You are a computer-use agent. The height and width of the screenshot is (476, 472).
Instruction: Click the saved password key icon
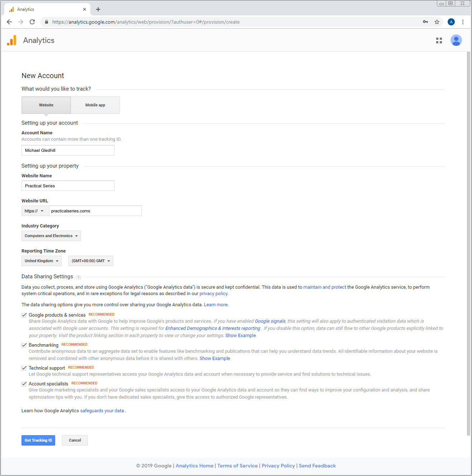click(425, 22)
